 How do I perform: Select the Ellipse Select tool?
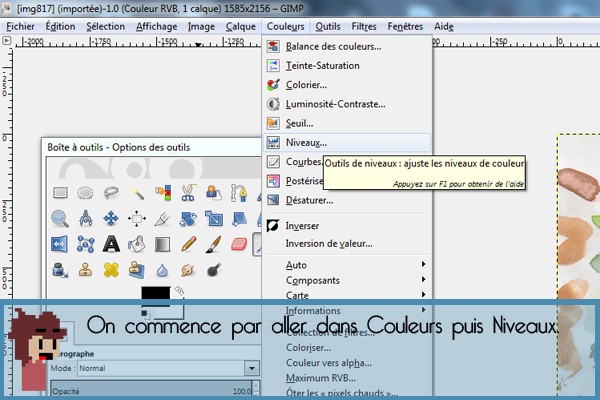pos(85,193)
